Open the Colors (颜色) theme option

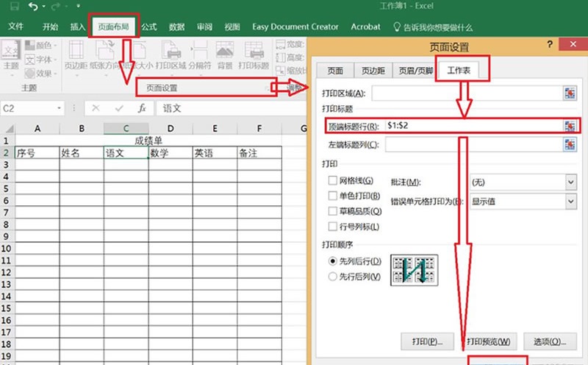[x=41, y=46]
